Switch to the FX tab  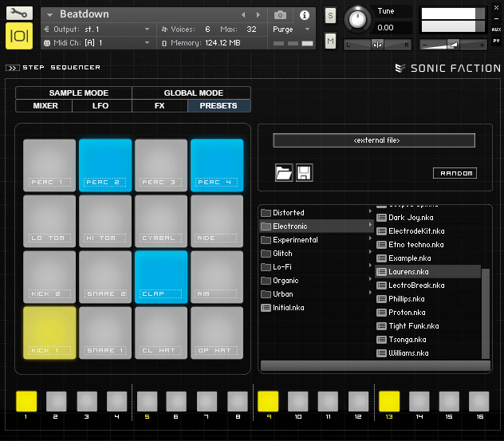coord(159,105)
